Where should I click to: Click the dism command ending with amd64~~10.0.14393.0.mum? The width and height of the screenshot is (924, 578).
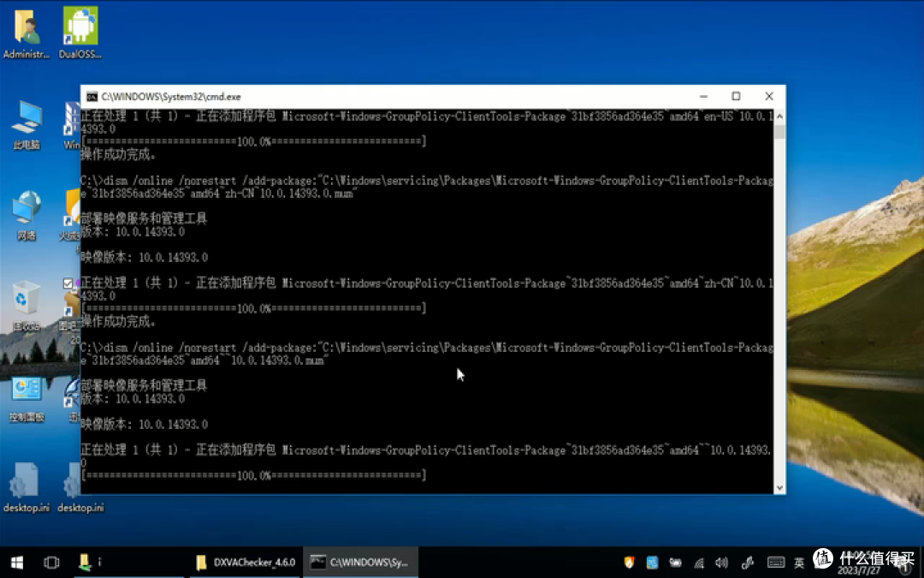point(427,354)
